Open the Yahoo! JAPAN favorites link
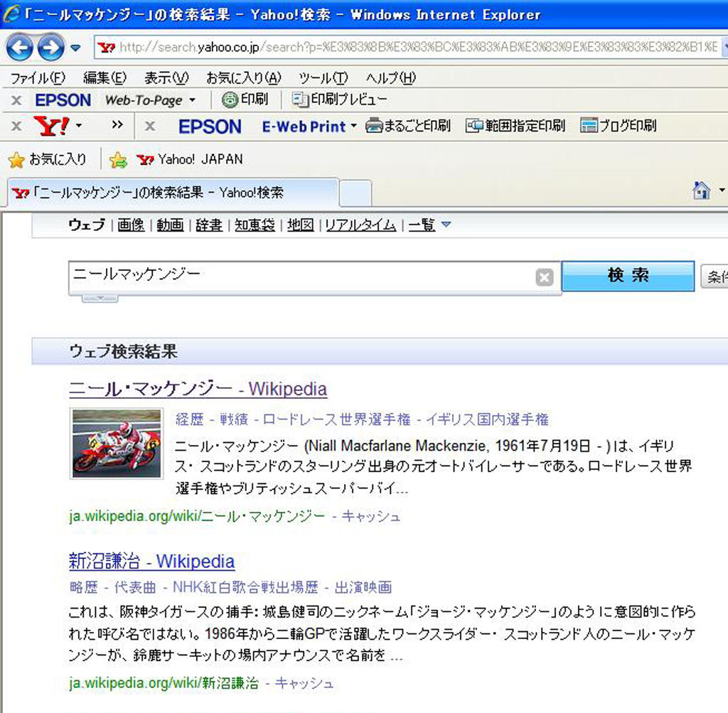The image size is (728, 713). point(190,160)
